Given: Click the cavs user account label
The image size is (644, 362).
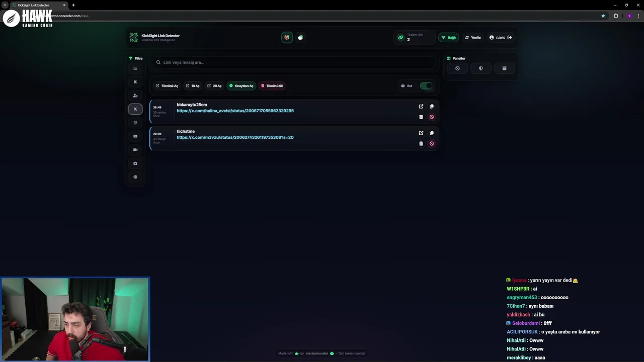Looking at the screenshot, I should click(501, 38).
